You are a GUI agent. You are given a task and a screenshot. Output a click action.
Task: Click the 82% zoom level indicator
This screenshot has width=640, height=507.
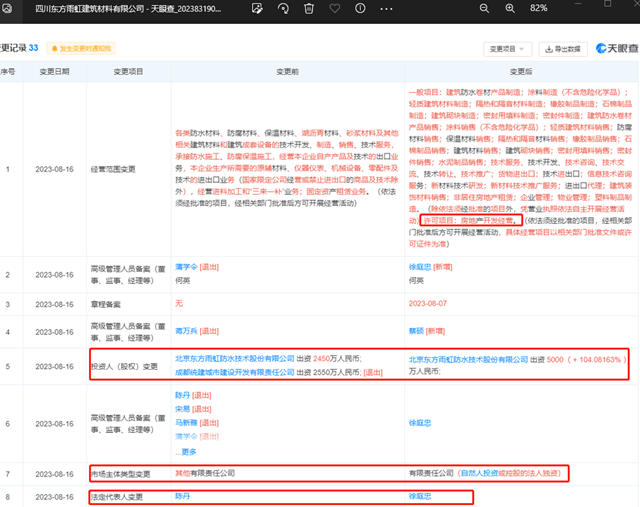(538, 8)
